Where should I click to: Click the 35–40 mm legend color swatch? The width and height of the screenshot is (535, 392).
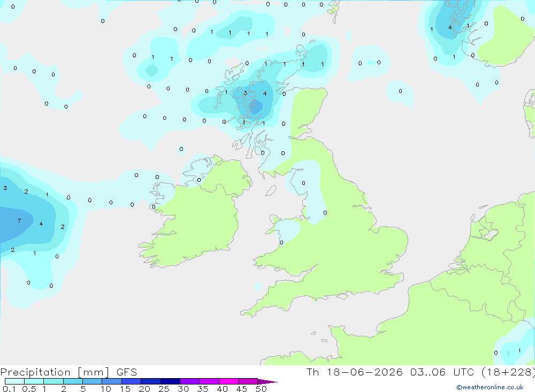[x=209, y=381]
